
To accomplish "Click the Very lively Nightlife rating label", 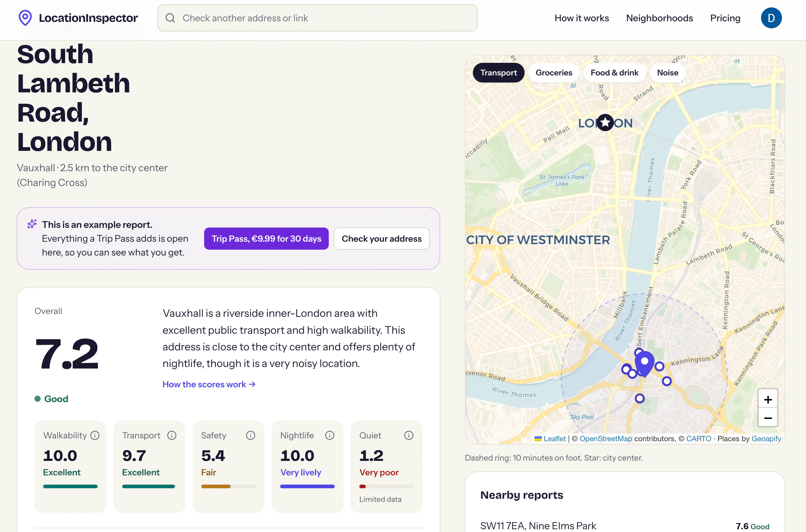I will point(300,472).
